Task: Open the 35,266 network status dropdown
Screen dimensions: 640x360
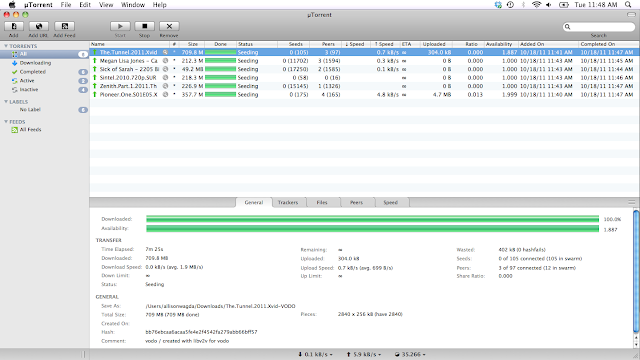Action: pyautogui.click(x=410, y=354)
